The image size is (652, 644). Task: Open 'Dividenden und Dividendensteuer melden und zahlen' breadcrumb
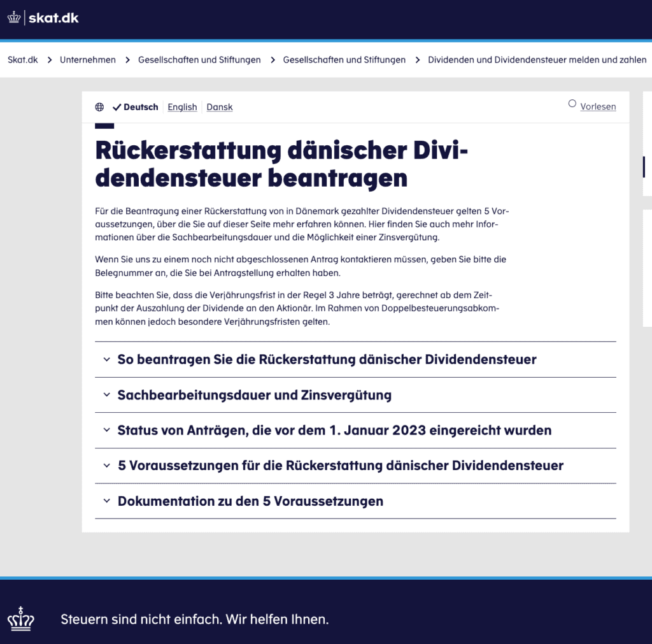pyautogui.click(x=537, y=60)
